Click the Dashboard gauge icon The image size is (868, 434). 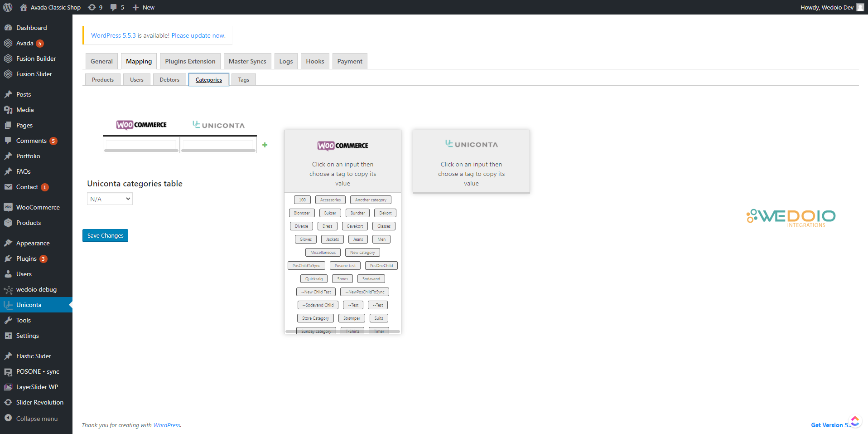[8, 28]
